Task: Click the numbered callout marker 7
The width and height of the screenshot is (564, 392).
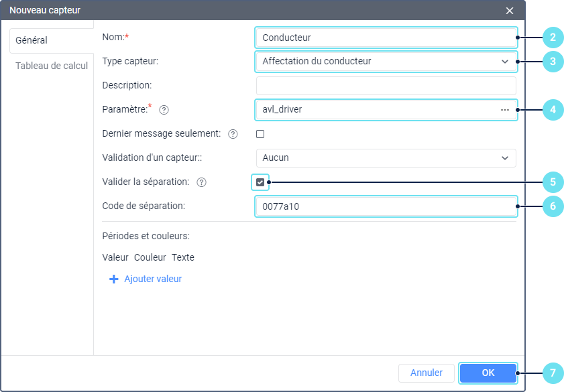Action: 553,373
